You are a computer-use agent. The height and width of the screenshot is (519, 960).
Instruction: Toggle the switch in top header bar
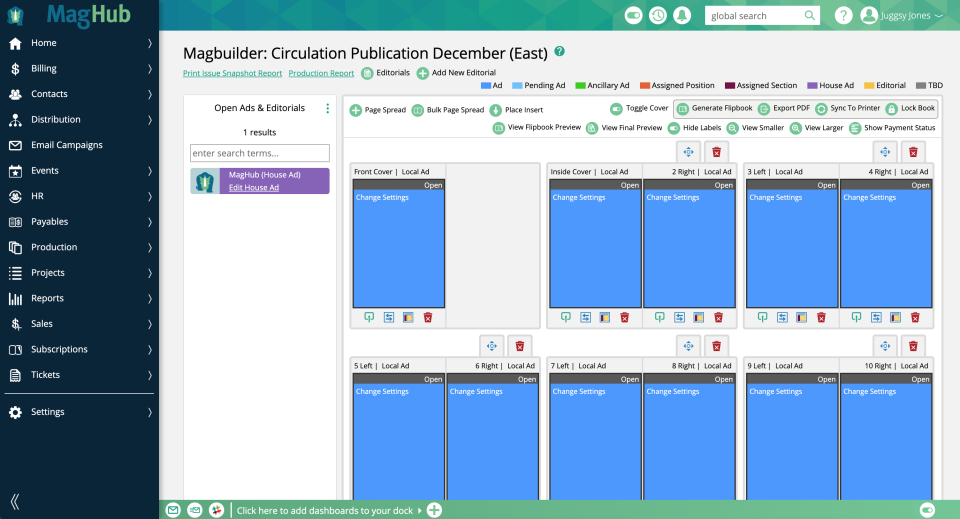634,15
